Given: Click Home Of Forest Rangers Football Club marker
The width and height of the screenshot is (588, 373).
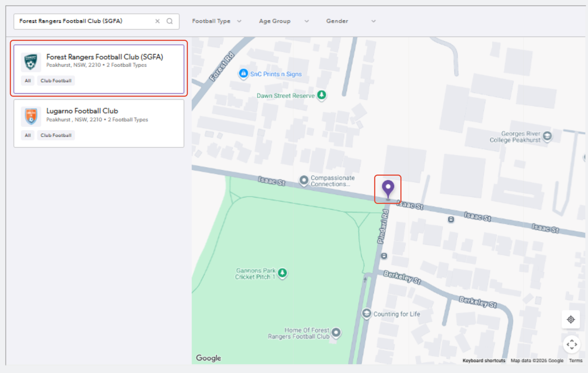Looking at the screenshot, I should pyautogui.click(x=336, y=333).
